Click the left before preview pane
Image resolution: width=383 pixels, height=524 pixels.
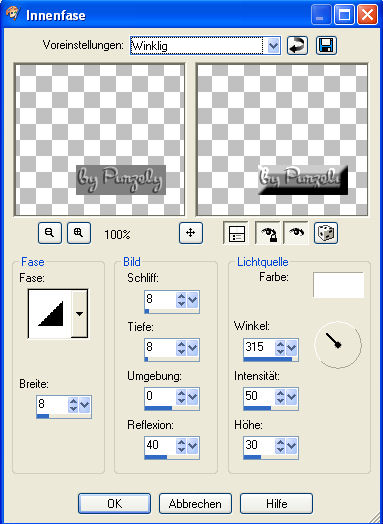[x=99, y=140]
